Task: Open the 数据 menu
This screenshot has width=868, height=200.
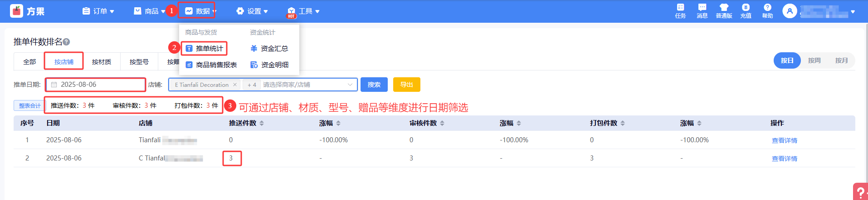Action: tap(201, 11)
